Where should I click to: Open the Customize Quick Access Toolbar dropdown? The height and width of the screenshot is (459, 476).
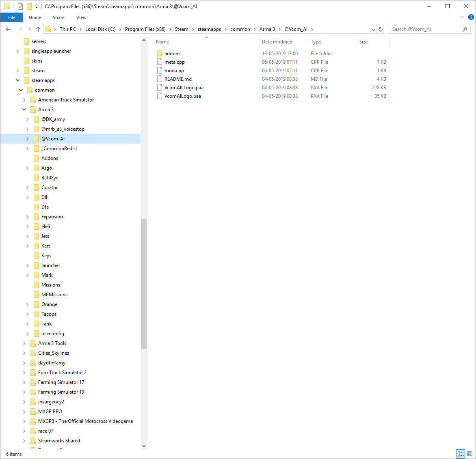point(37,6)
